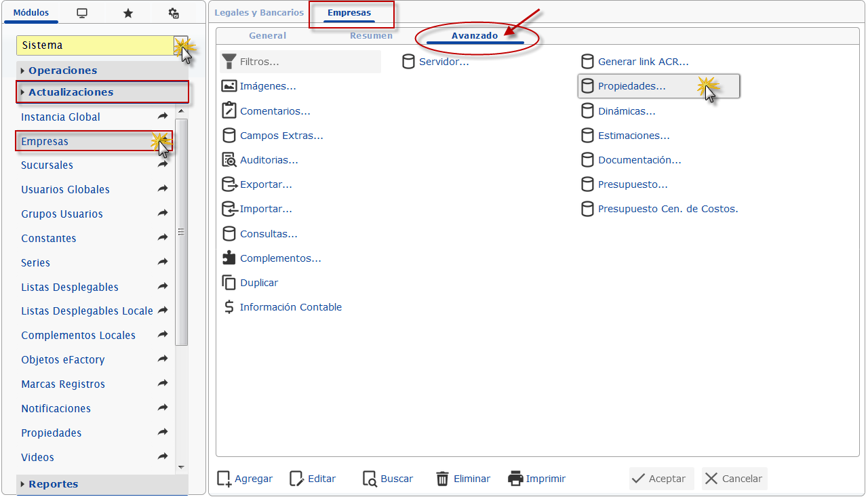Click the Filtros funnel icon

(229, 62)
